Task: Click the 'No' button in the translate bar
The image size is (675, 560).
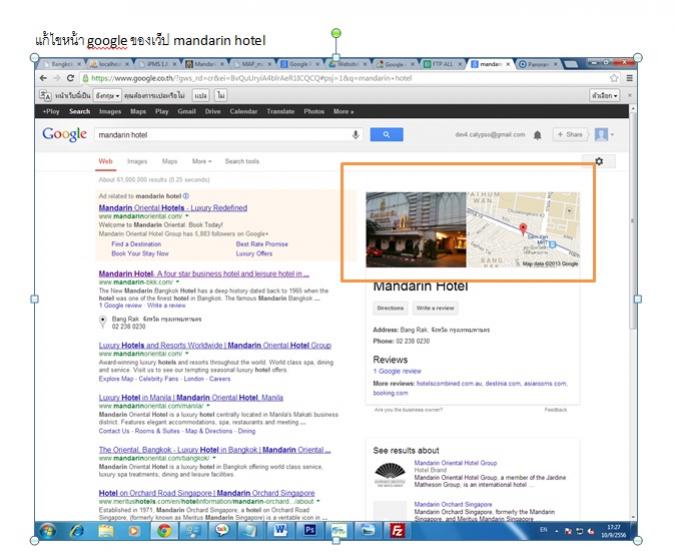Action: 221,96
